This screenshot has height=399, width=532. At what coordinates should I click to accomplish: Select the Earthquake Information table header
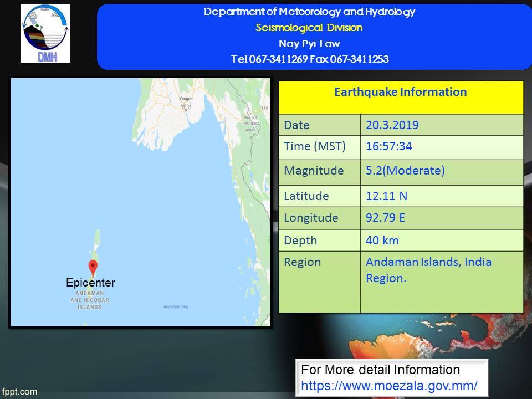coord(400,92)
